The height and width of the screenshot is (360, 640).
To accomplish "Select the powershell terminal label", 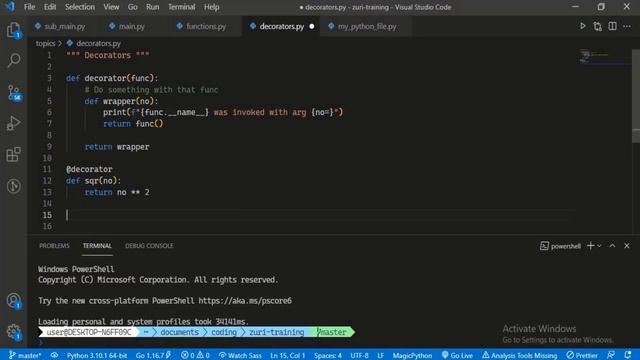I will [560, 246].
